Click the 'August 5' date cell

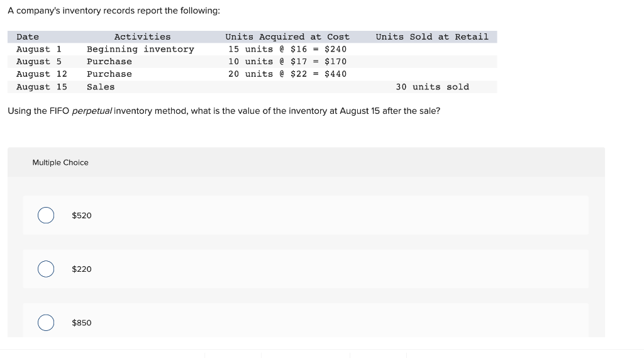[39, 61]
